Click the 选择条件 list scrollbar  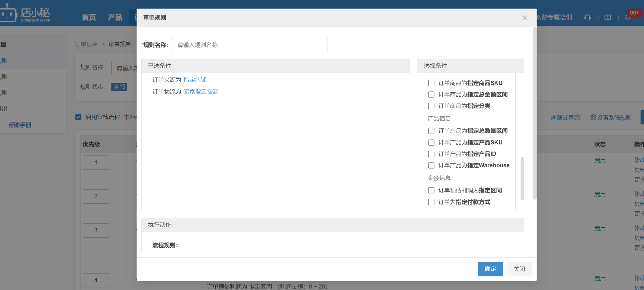point(522,178)
